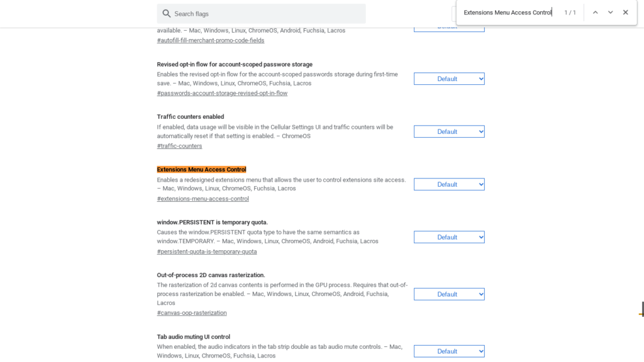644x362 pixels.
Task: Open Extensions Menu Access Control dropdown
Action: [x=449, y=185]
